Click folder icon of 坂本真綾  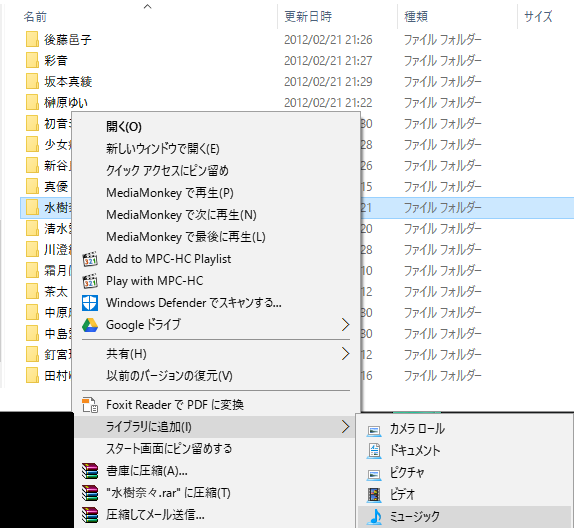[x=32, y=81]
